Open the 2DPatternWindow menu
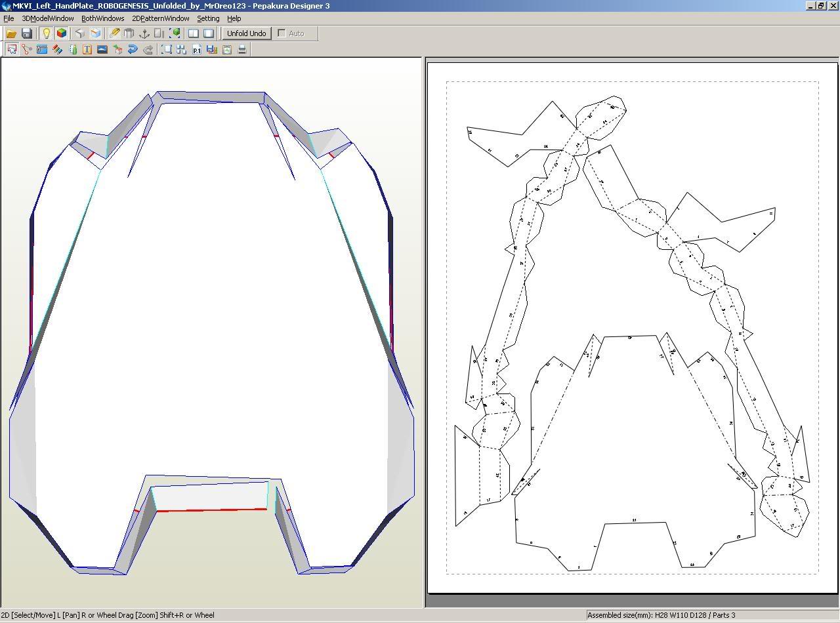This screenshot has height=623, width=840. (160, 18)
